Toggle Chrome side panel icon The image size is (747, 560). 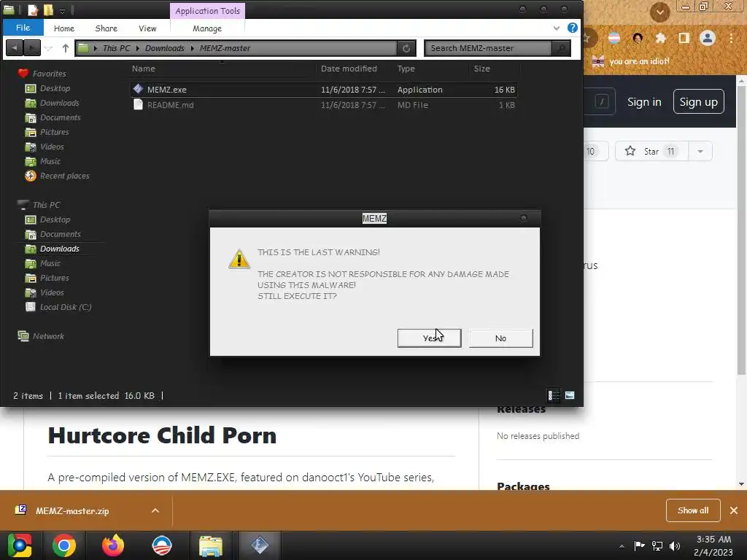pyautogui.click(x=684, y=38)
